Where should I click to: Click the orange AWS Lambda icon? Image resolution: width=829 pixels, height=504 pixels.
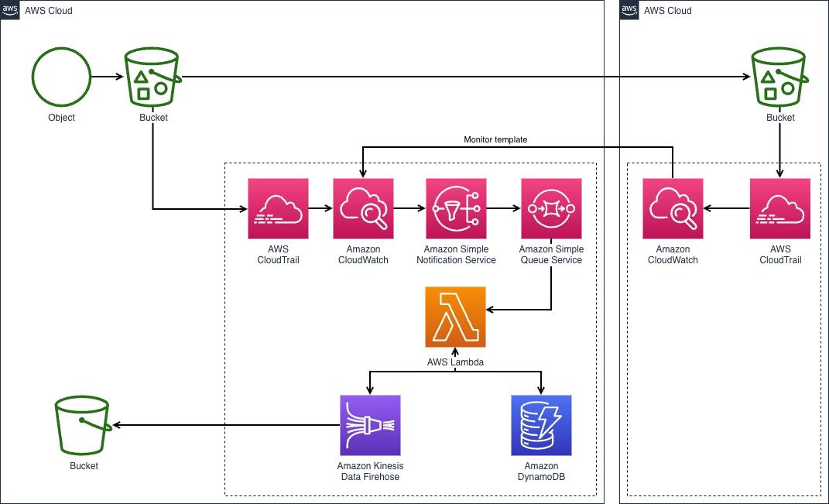[x=455, y=317]
